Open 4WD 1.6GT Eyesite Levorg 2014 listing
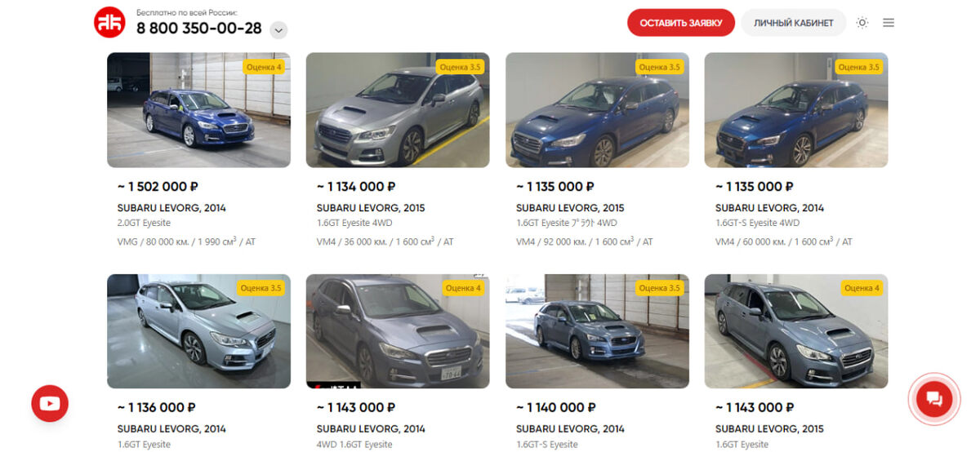This screenshot has height=452, width=980. pyautogui.click(x=371, y=429)
